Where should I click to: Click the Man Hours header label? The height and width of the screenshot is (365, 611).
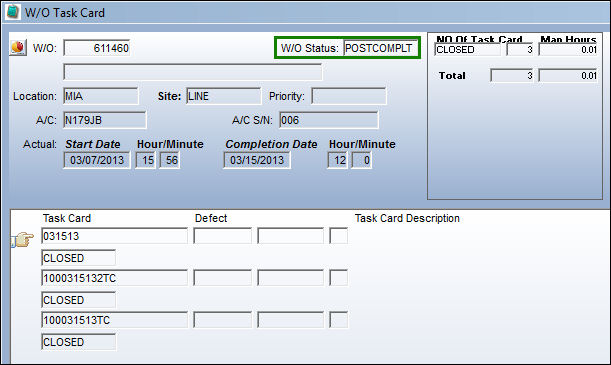point(569,39)
